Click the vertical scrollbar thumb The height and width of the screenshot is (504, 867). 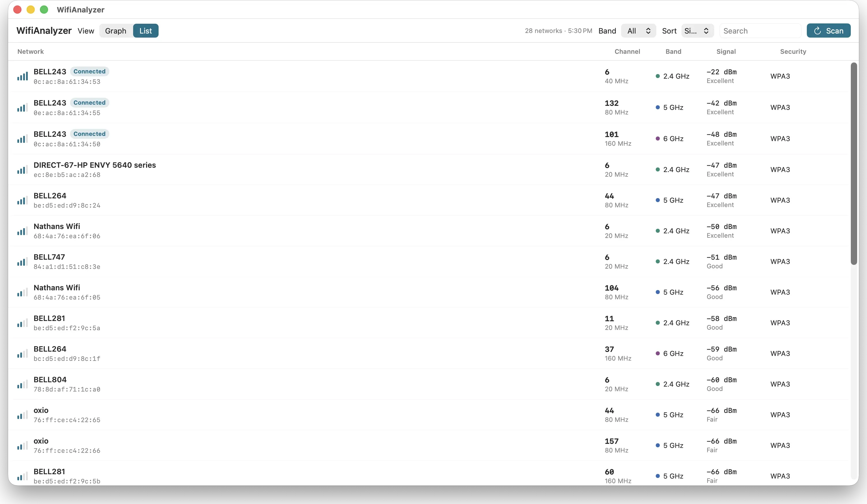[854, 164]
